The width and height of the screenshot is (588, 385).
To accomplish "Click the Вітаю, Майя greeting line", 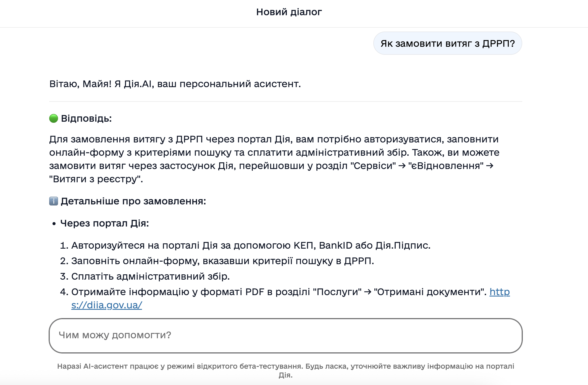I will pyautogui.click(x=175, y=84).
